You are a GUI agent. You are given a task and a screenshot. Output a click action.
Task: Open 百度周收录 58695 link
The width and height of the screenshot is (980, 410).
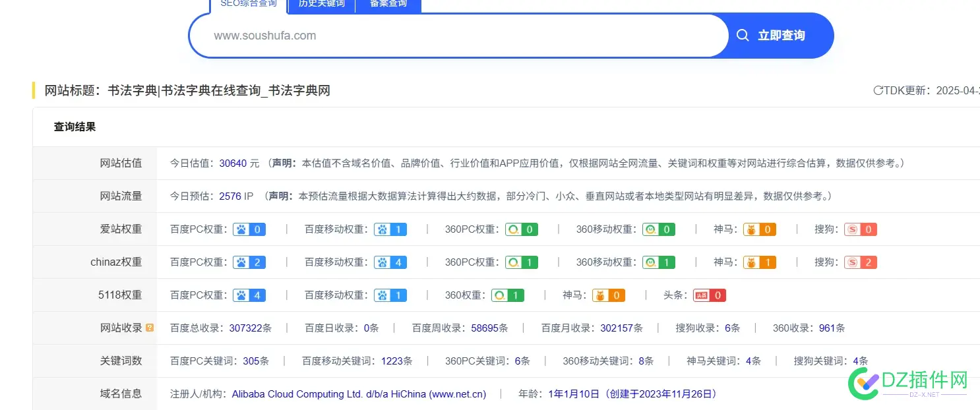[x=485, y=328]
